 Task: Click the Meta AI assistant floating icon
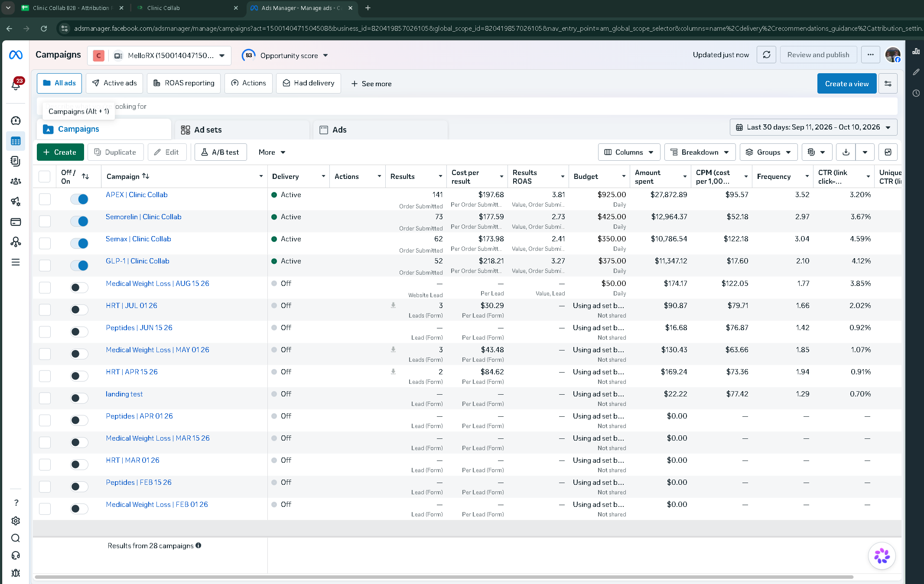pos(882,556)
